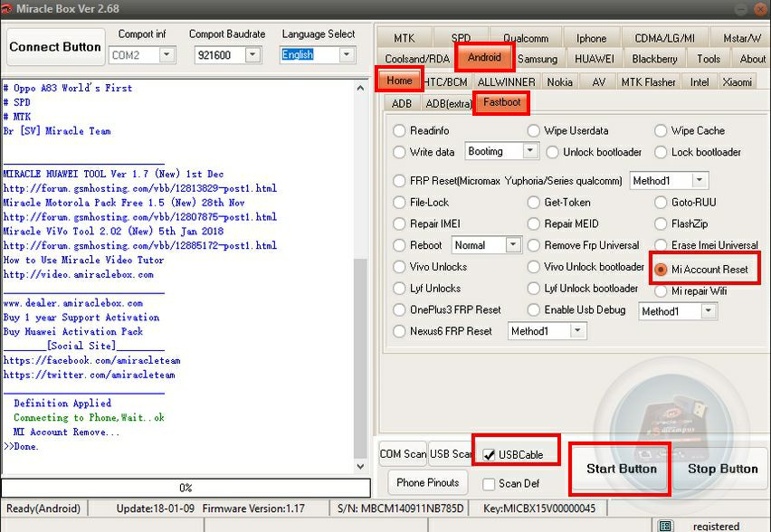The image size is (771, 532).
Task: Click "Connecting to Phone,Wait..ok" log line
Action: pyautogui.click(x=89, y=417)
